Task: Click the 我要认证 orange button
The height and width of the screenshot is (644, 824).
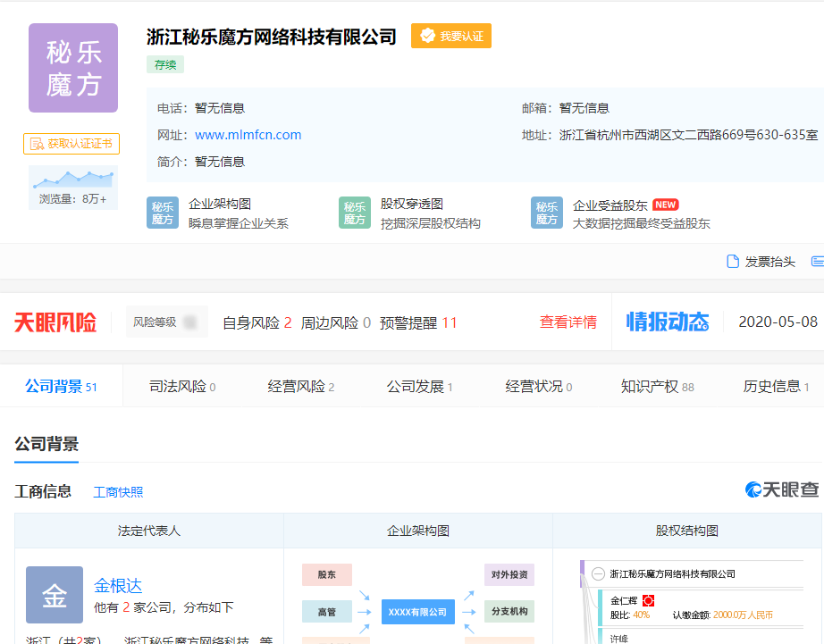Action: (451, 36)
